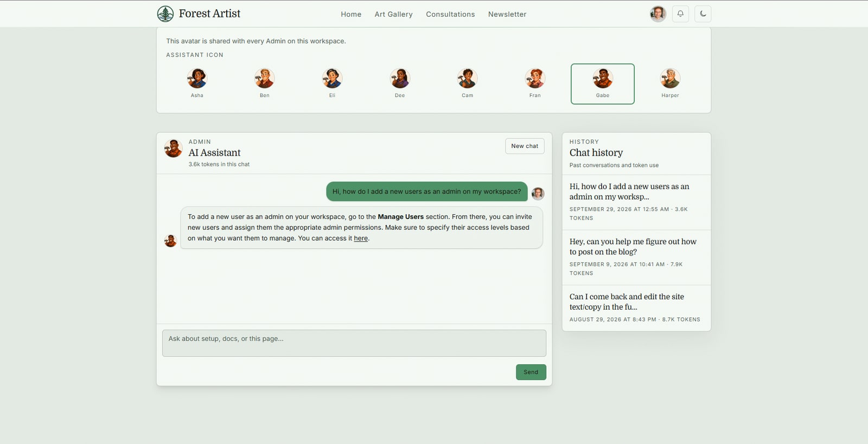
Task: Select the Gabe avatar option
Action: 603,83
